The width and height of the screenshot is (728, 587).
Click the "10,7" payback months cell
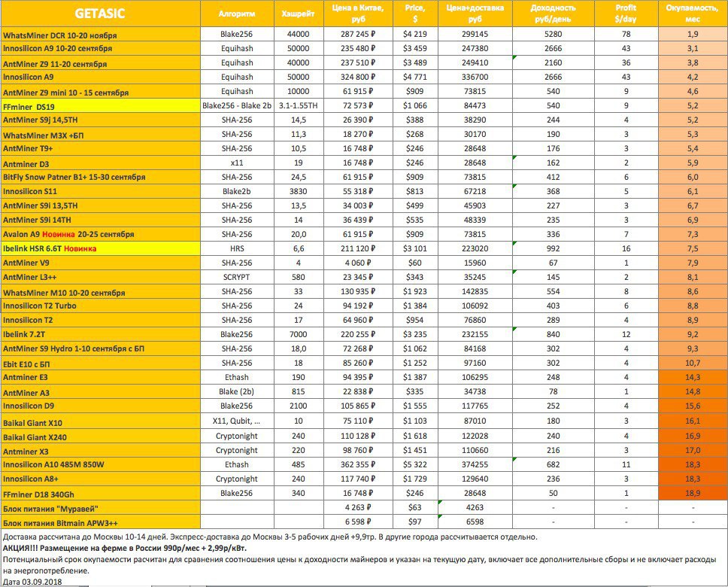point(692,363)
